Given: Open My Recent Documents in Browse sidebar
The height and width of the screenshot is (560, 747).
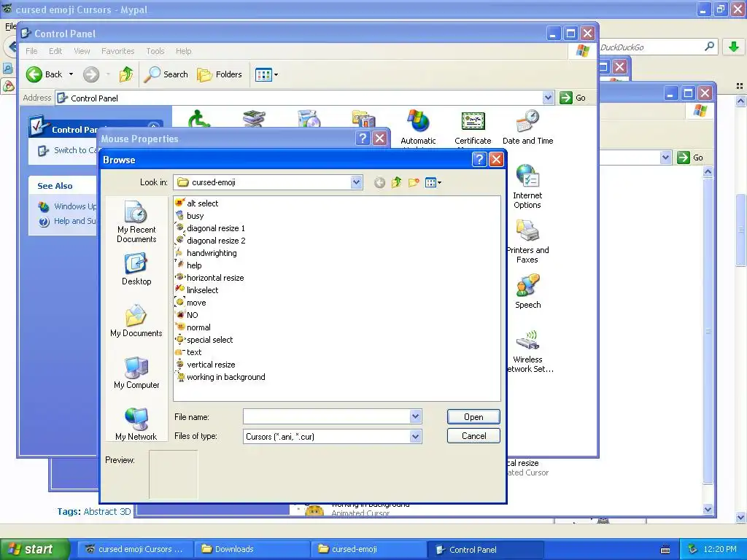Looking at the screenshot, I should tap(136, 222).
